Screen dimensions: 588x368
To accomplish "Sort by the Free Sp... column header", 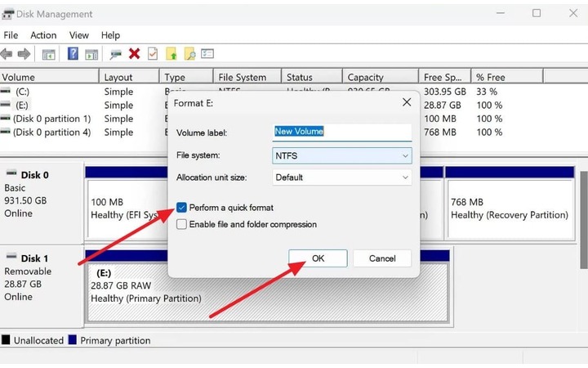I will tap(445, 77).
